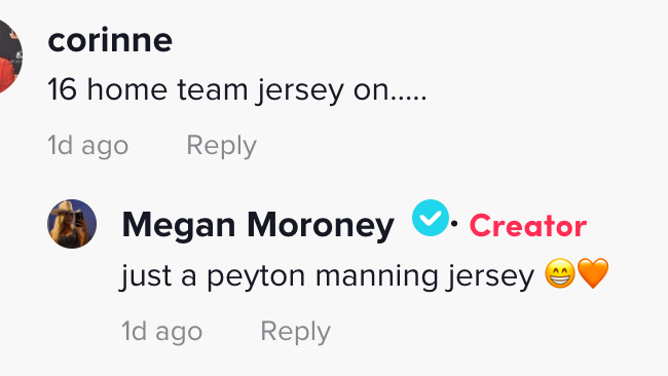Click the word 'manning' in Megan's reply
The width and height of the screenshot is (668, 376).
point(377,277)
